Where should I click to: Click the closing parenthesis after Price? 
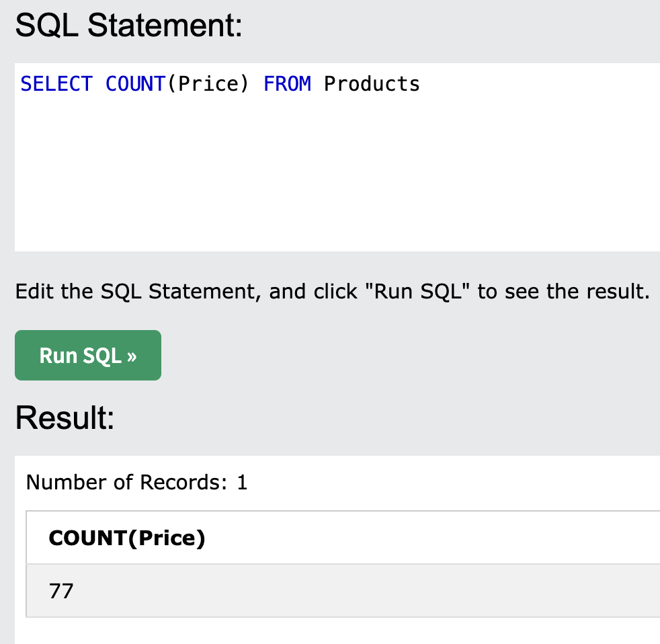coord(245,84)
